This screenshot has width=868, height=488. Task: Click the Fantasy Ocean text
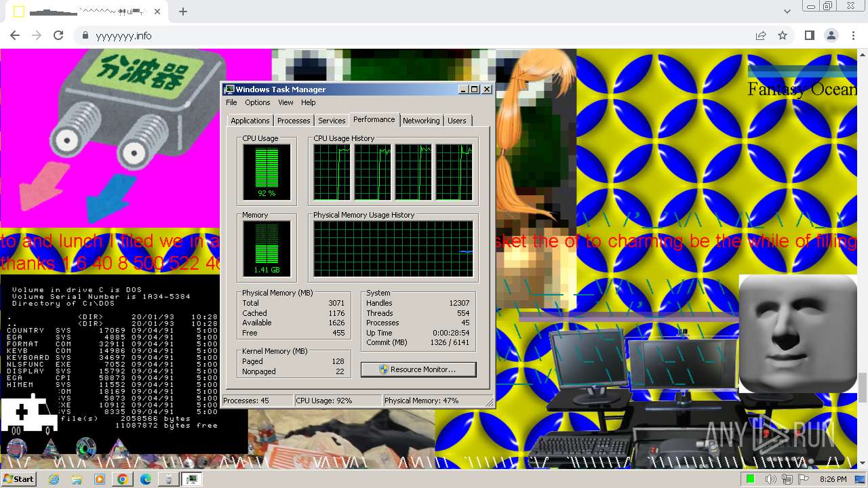802,89
